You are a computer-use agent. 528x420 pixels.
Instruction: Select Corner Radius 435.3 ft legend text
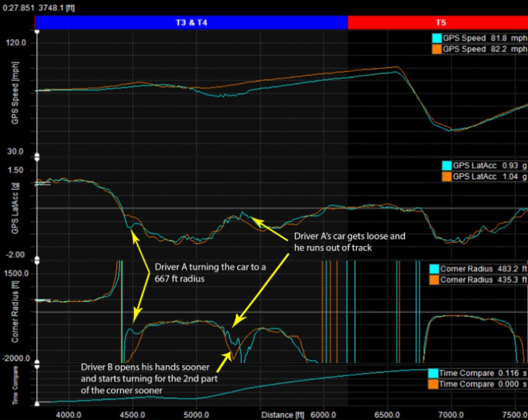[483, 280]
